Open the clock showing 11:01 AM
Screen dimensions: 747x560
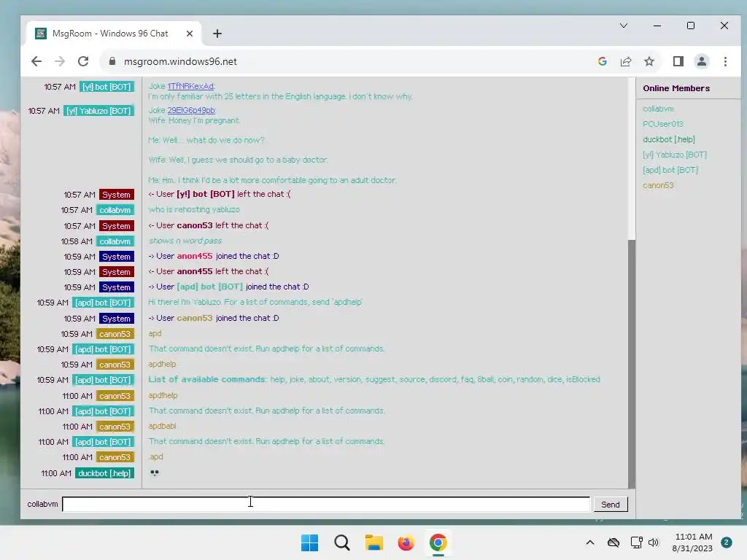tap(692, 542)
